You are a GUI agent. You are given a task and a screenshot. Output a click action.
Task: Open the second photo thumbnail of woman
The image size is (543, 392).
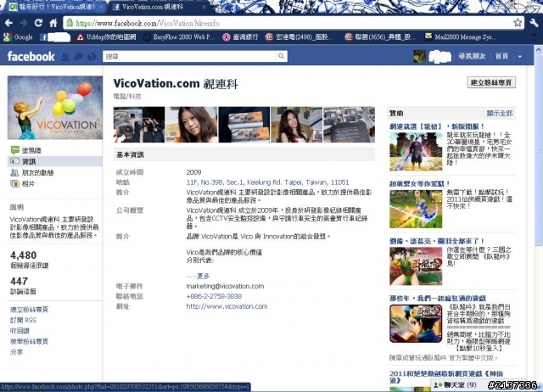point(192,125)
